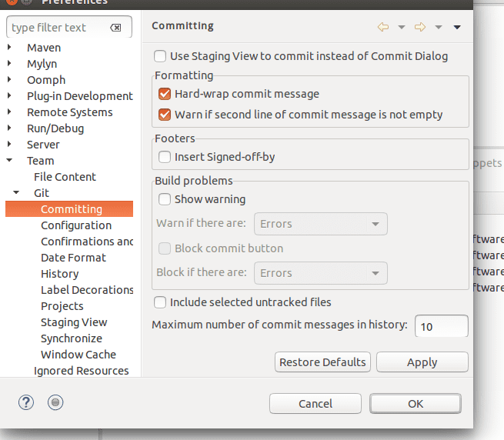Image resolution: width=504 pixels, height=440 pixels.
Task: Select the Oomph label in tree
Action: click(46, 80)
